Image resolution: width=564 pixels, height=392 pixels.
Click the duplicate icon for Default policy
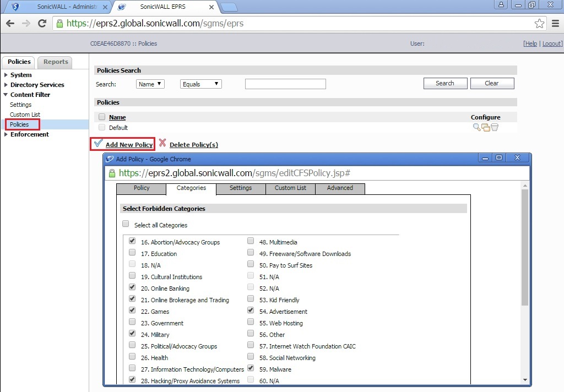pyautogui.click(x=485, y=127)
